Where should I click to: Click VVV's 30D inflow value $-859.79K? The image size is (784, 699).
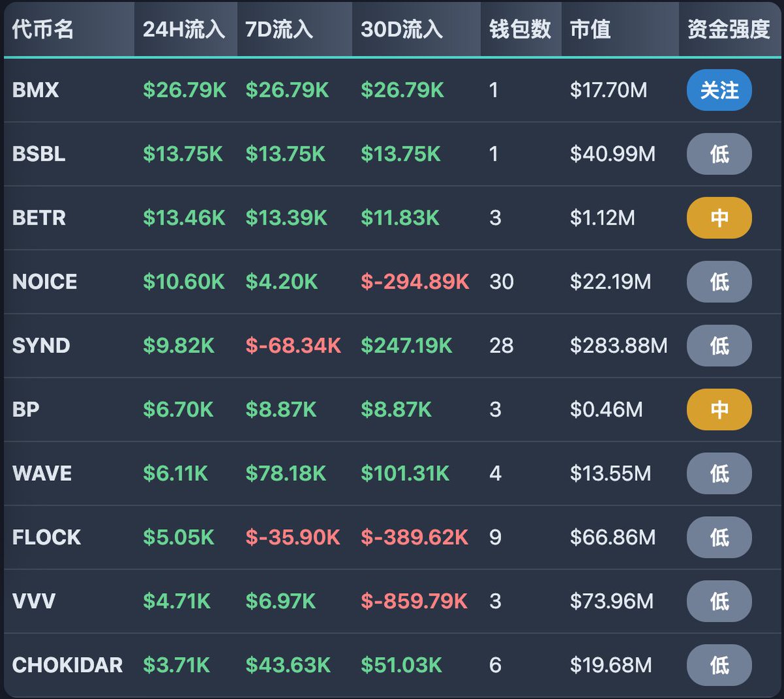click(x=414, y=601)
